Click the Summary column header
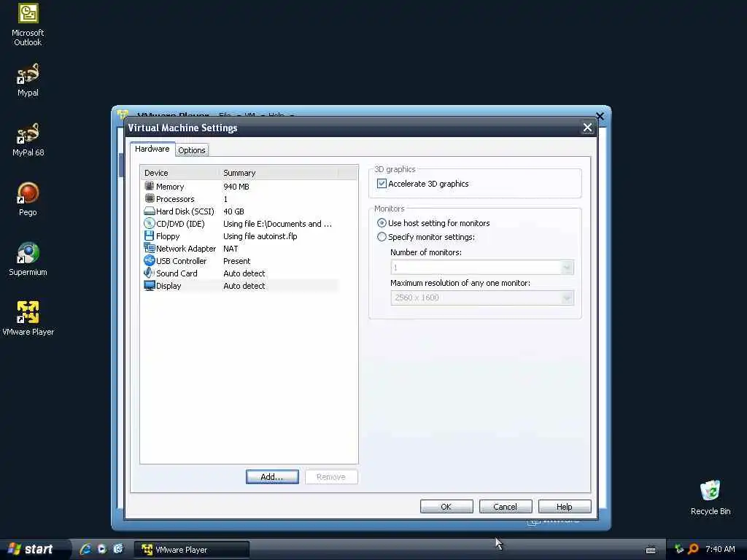The image size is (747, 560). point(279,173)
